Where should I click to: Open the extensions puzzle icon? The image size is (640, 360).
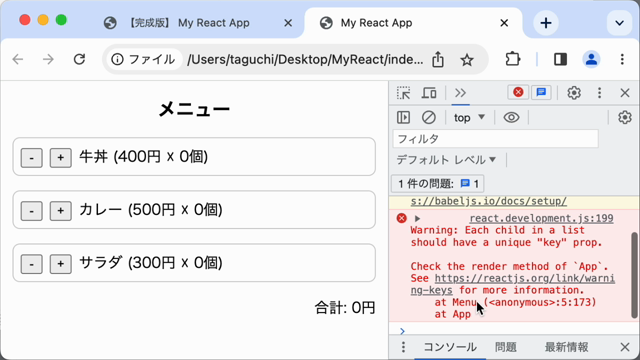pyautogui.click(x=513, y=60)
